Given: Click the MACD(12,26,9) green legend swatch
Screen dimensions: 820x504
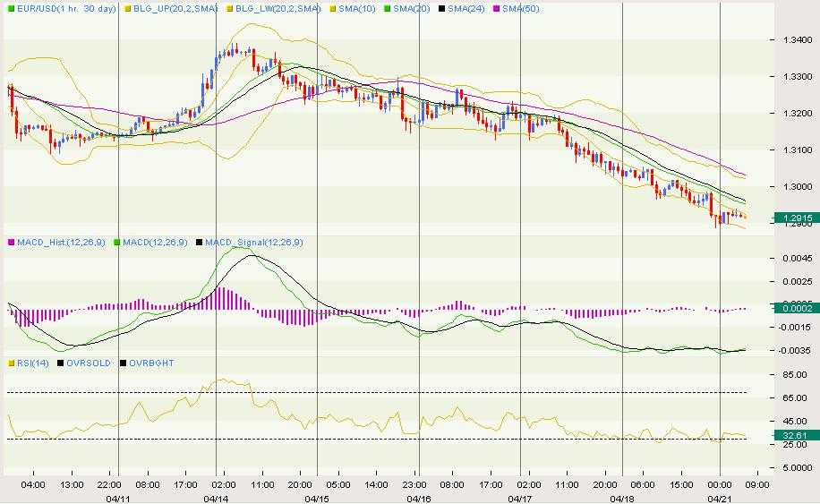Looking at the screenshot, I should pyautogui.click(x=117, y=243).
